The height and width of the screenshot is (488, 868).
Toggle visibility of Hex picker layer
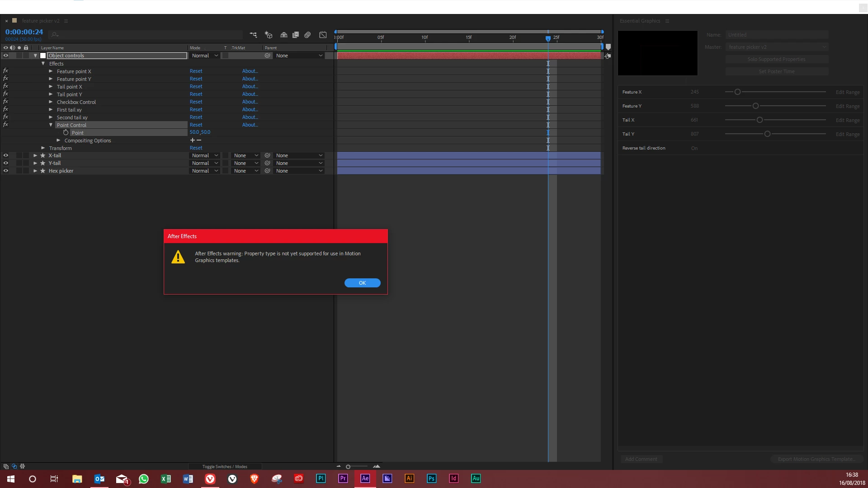(6, 171)
